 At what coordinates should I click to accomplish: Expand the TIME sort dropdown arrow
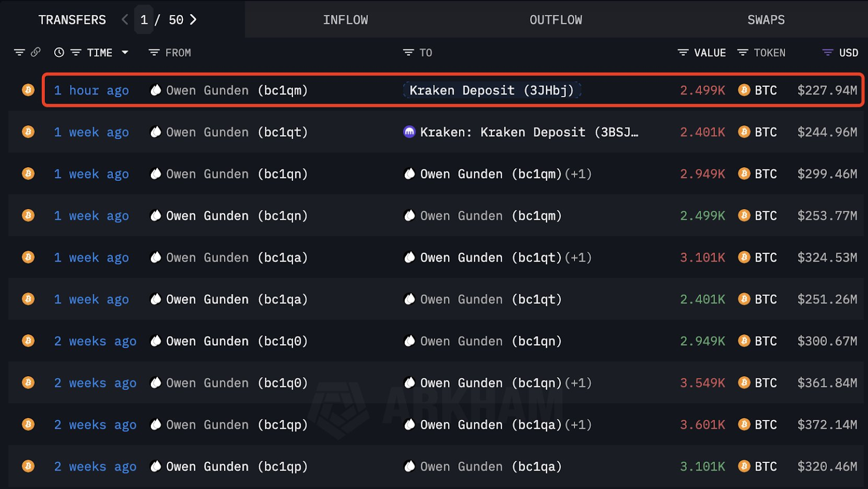tap(125, 52)
